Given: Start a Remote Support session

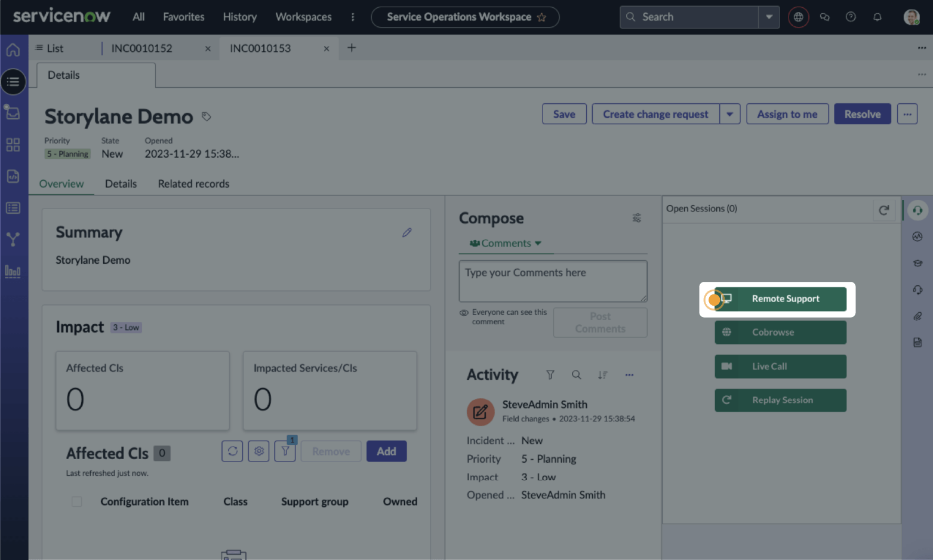Looking at the screenshot, I should coord(780,299).
